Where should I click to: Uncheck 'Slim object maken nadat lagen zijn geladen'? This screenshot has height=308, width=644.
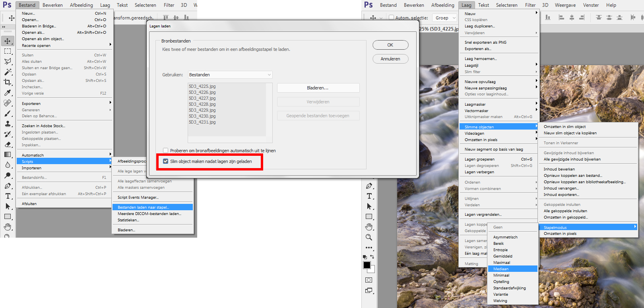166,161
